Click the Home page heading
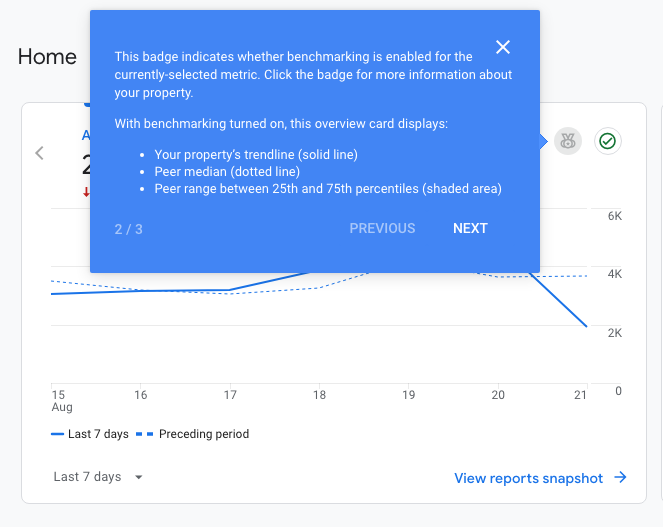Image resolution: width=663 pixels, height=527 pixels. click(x=47, y=56)
